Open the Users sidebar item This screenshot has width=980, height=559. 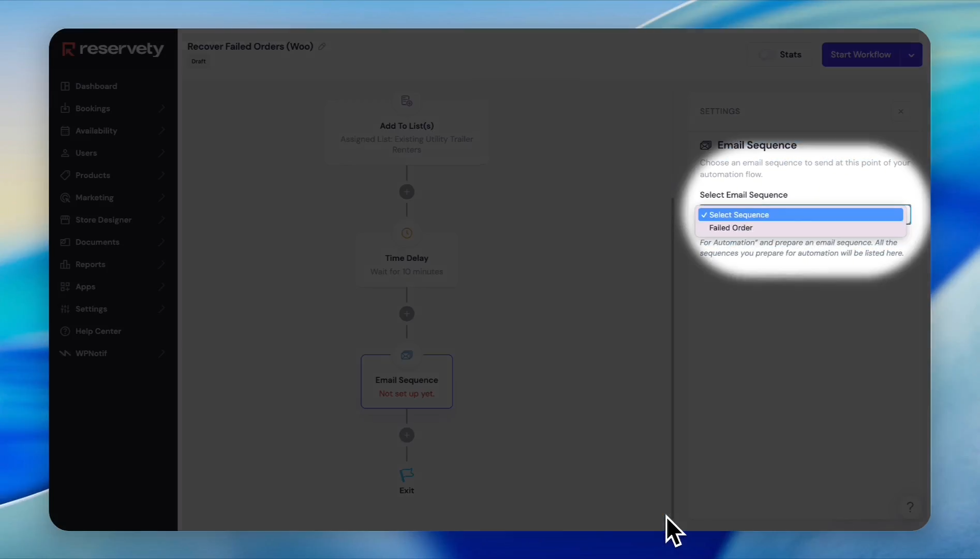click(x=86, y=153)
